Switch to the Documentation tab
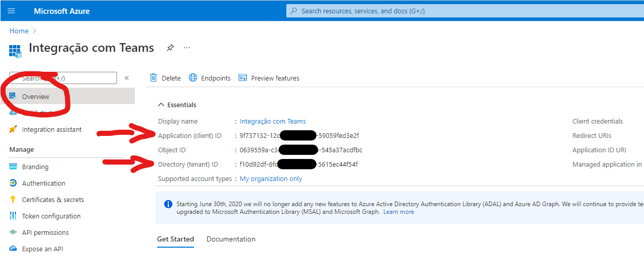This screenshot has height=261, width=644. tap(231, 239)
